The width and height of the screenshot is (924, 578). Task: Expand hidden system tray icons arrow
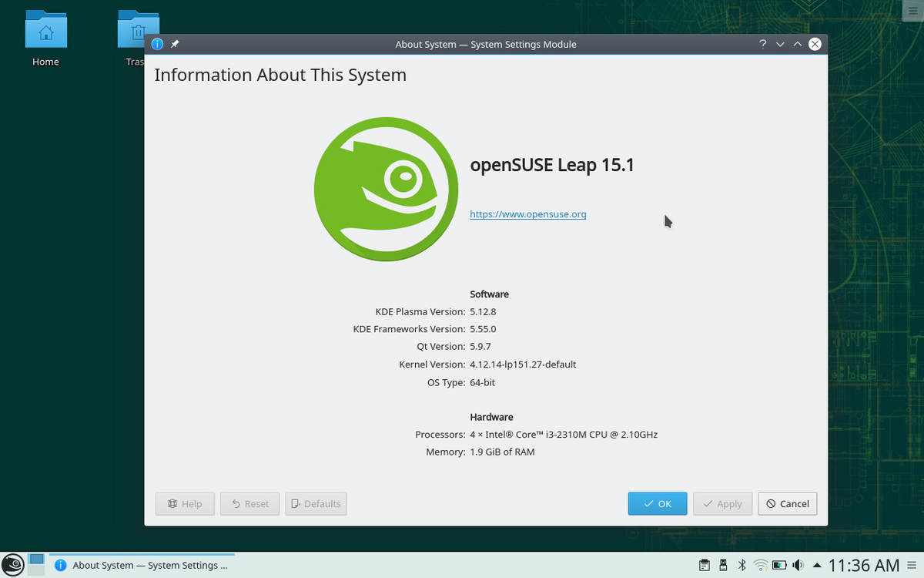click(817, 565)
